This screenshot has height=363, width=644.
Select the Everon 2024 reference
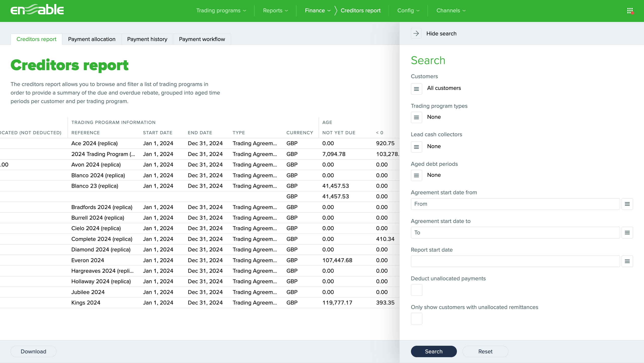tap(88, 260)
